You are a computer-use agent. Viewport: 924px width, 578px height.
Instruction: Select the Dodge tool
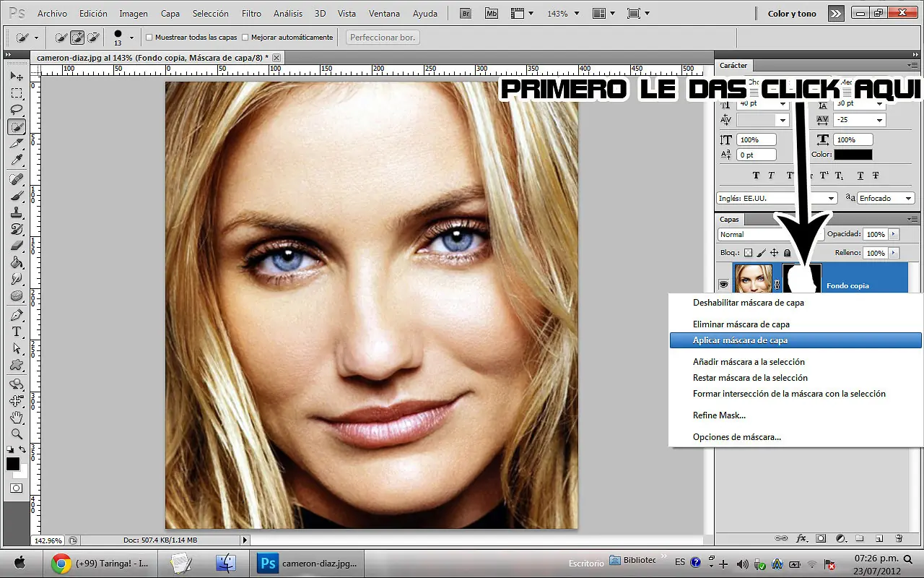[17, 279]
